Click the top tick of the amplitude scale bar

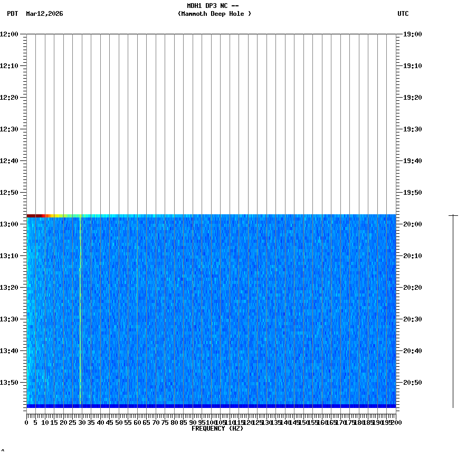click(x=452, y=215)
